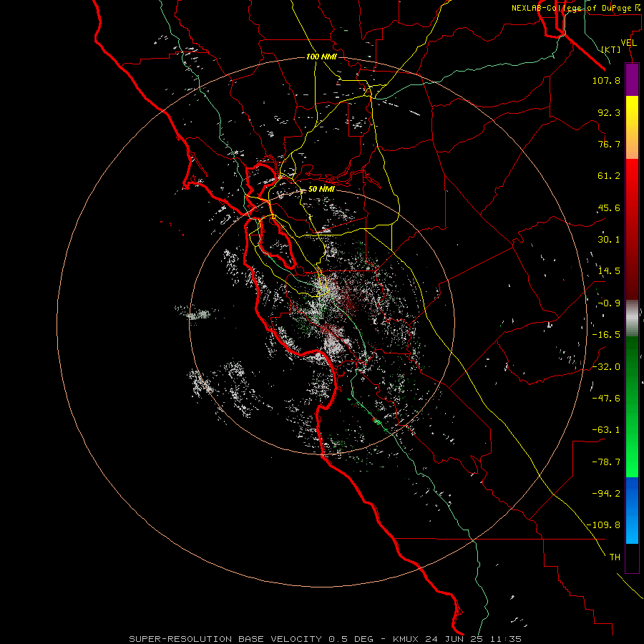644x644 pixels.
Task: Click the 24 JUN 25 11:35 timestamp
Action: 474,639
